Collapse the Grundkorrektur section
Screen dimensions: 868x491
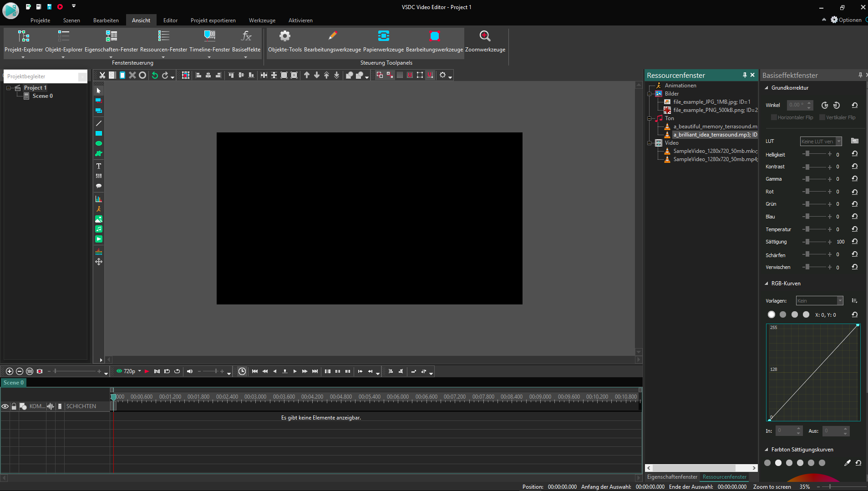(766, 88)
